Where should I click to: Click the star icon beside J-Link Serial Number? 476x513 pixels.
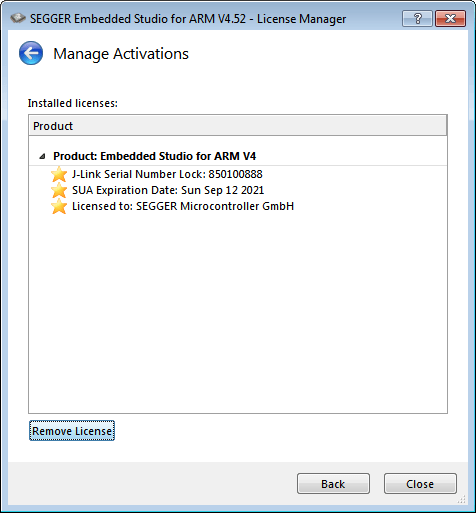[59, 174]
